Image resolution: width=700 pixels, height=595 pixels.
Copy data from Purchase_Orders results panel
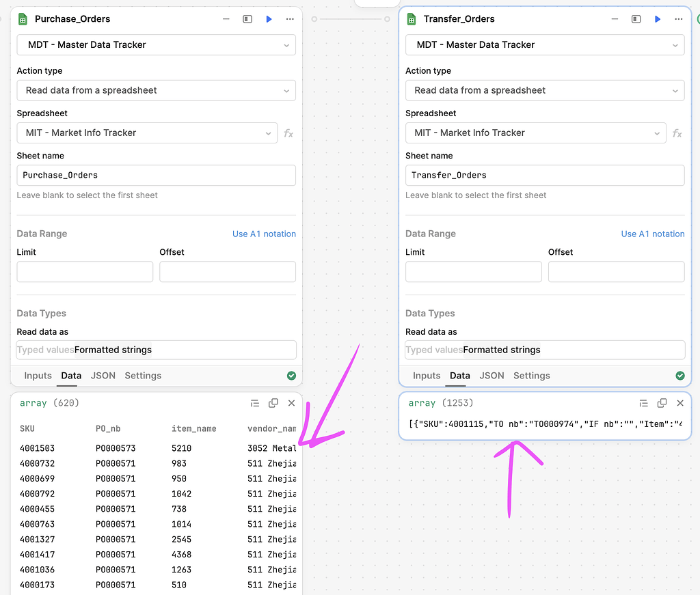pos(273,403)
